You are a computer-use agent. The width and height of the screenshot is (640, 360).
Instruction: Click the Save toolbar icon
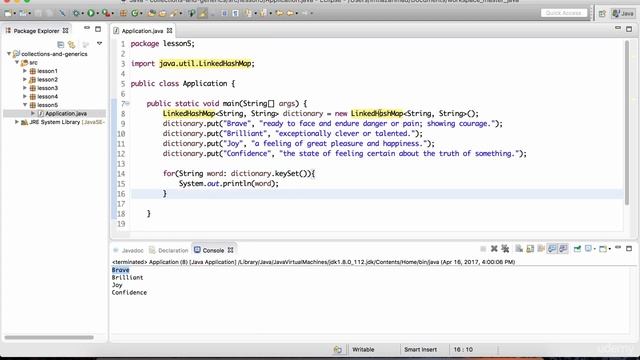pyautogui.click(x=37, y=13)
